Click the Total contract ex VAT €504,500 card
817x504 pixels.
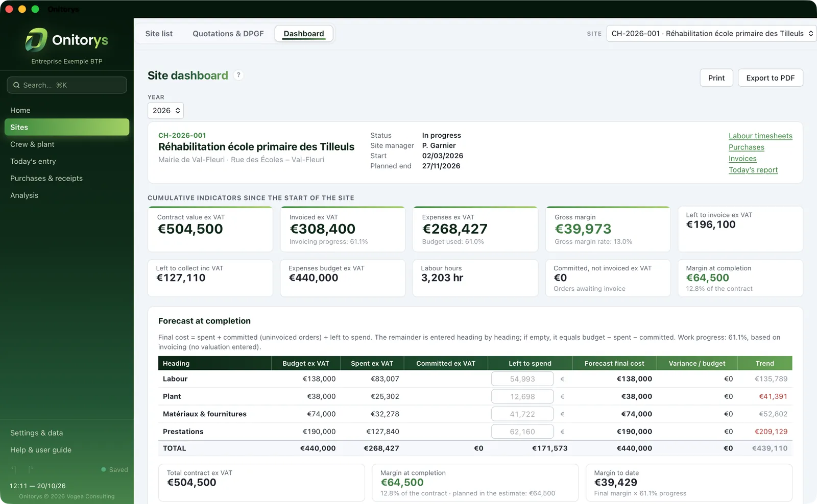(262, 483)
